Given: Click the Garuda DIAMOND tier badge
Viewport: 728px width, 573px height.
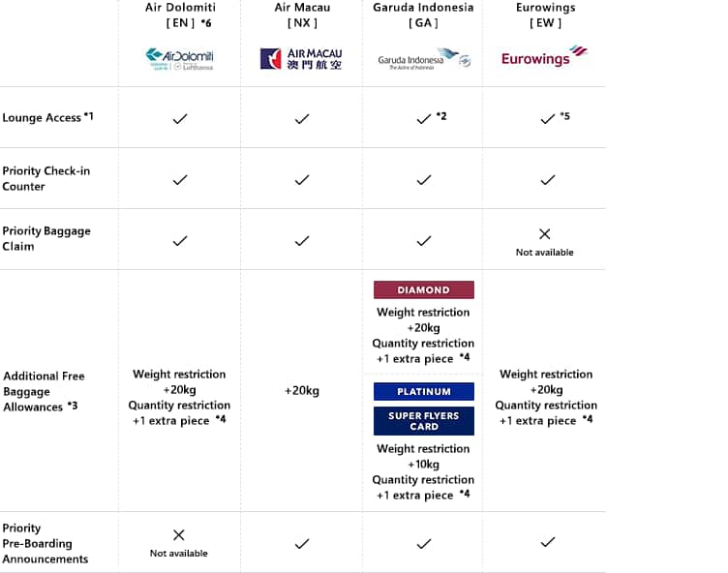Looking at the screenshot, I should (423, 289).
